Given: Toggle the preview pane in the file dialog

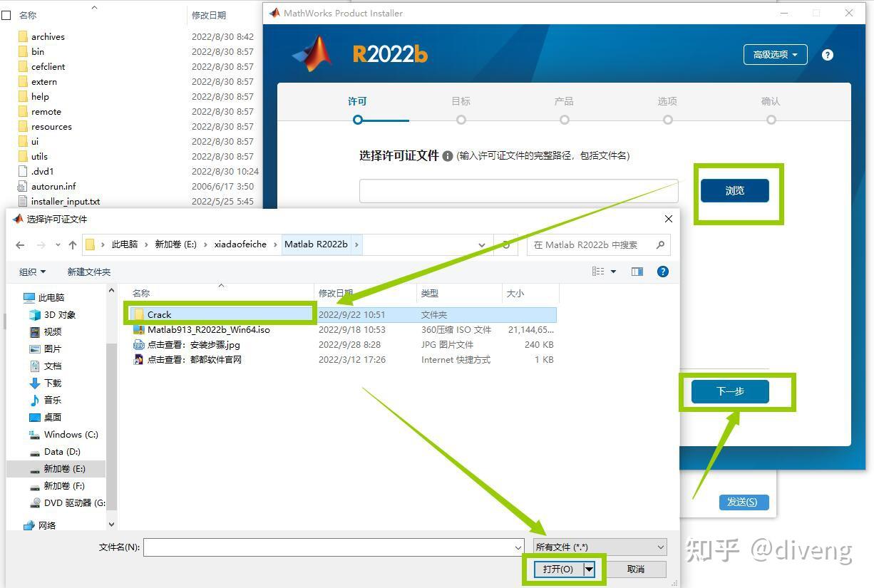Looking at the screenshot, I should point(637,271).
